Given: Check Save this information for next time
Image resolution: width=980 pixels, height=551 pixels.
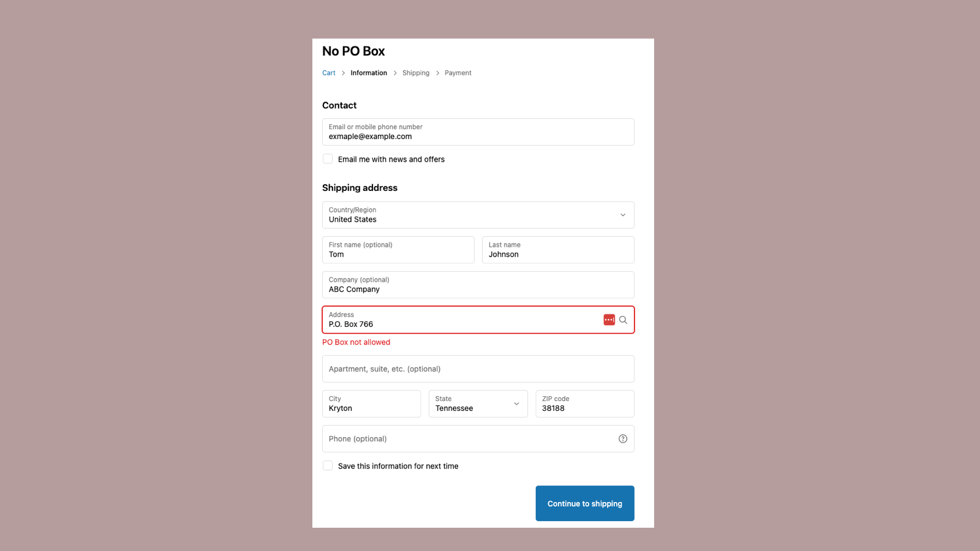Looking at the screenshot, I should pyautogui.click(x=328, y=465).
